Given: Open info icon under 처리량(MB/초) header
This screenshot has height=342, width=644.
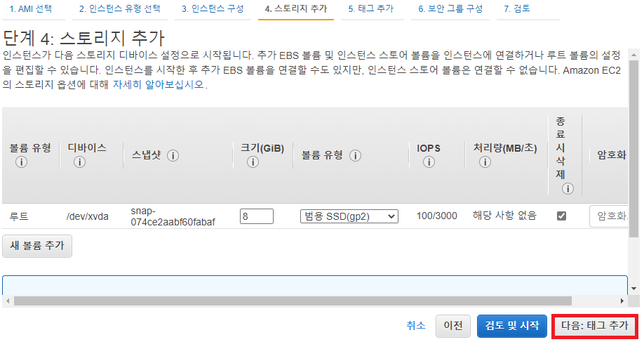Looking at the screenshot, I should (485, 162).
